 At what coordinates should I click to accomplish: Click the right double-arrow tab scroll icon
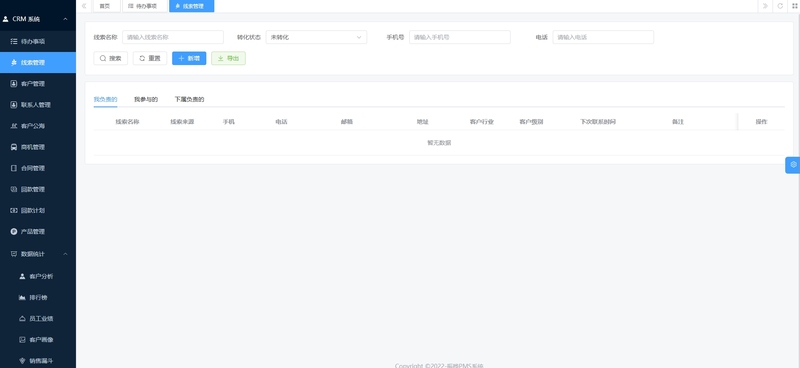pos(765,6)
